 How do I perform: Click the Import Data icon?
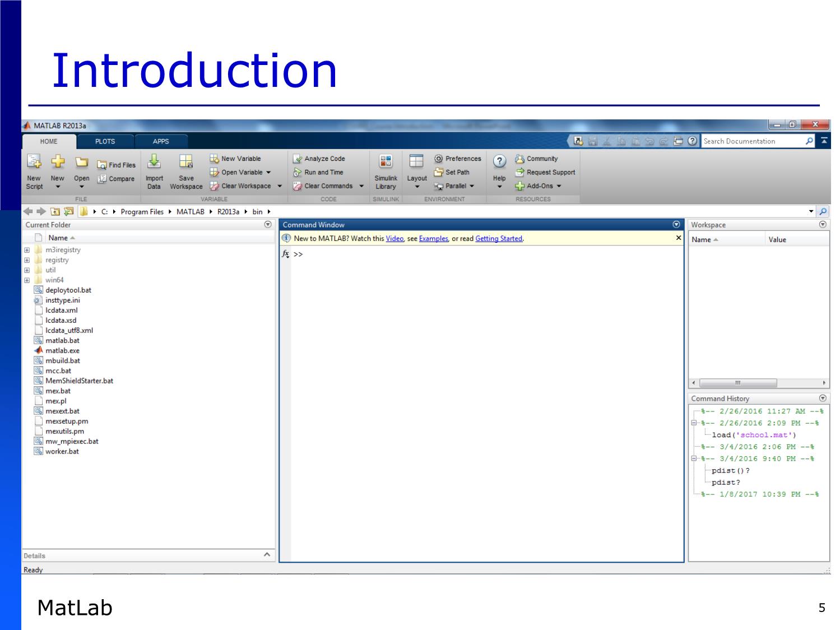pyautogui.click(x=154, y=161)
